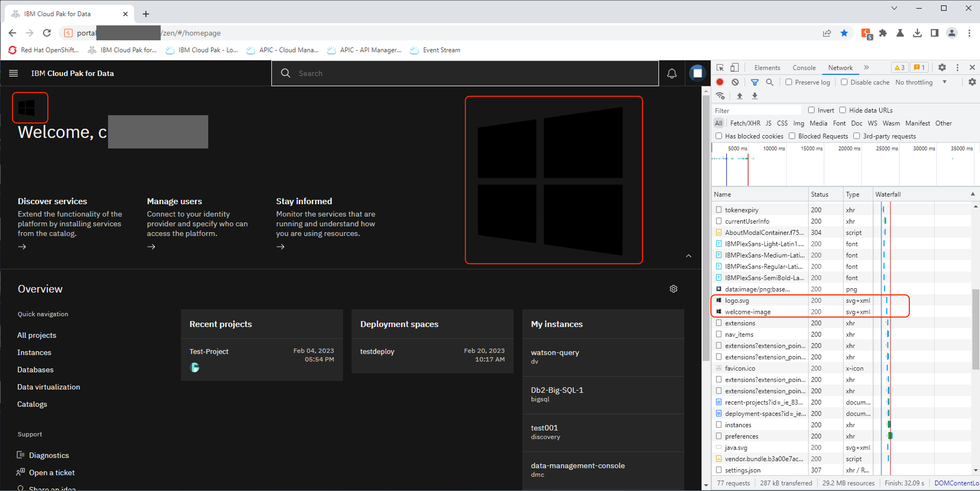
Task: Toggle the network filter funnel
Action: (x=755, y=82)
